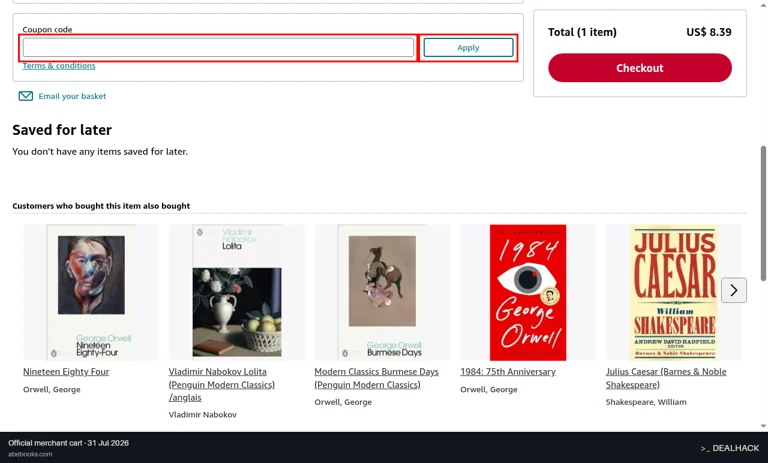Image resolution: width=768 pixels, height=463 pixels.
Task: Open the Julius Caesar cover image
Action: click(x=674, y=292)
